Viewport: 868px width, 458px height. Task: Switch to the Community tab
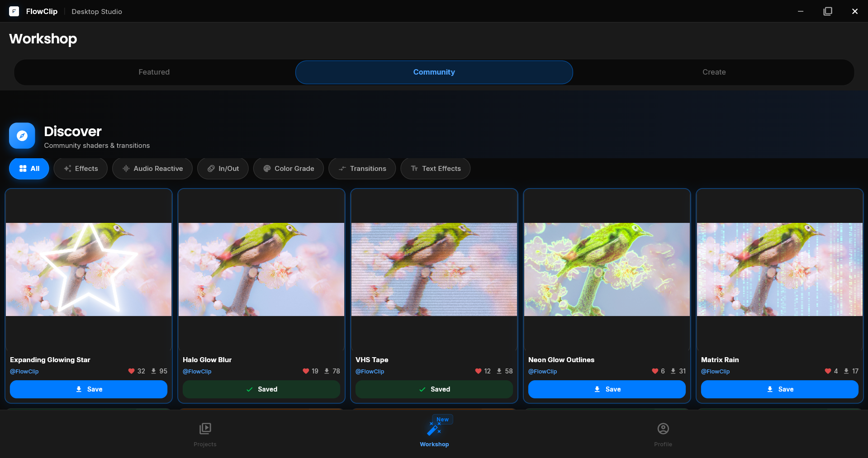pos(434,72)
